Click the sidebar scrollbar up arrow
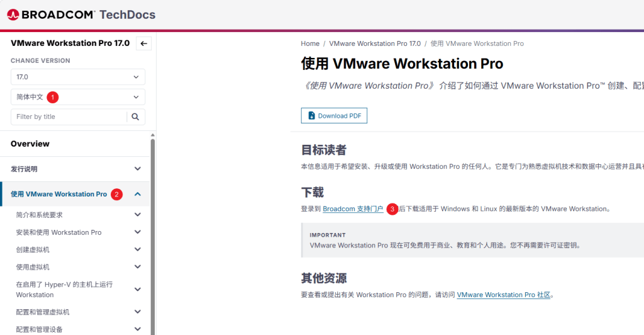The width and height of the screenshot is (644, 335). (x=153, y=135)
